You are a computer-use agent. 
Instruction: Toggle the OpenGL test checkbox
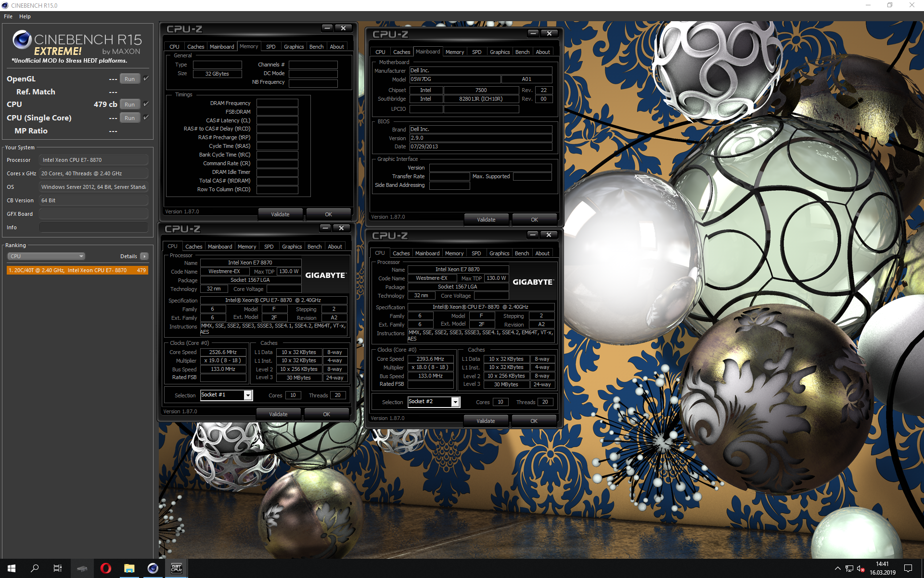point(146,79)
